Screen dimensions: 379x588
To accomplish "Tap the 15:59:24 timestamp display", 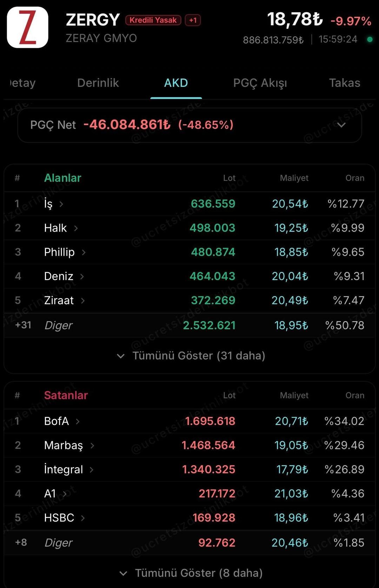I will (x=338, y=39).
